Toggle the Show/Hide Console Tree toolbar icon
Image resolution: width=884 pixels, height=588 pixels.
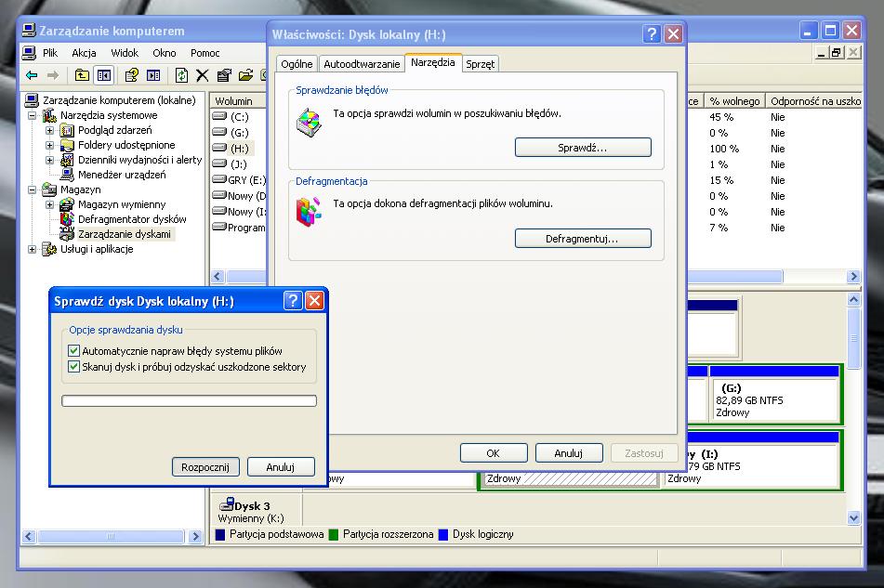(104, 75)
